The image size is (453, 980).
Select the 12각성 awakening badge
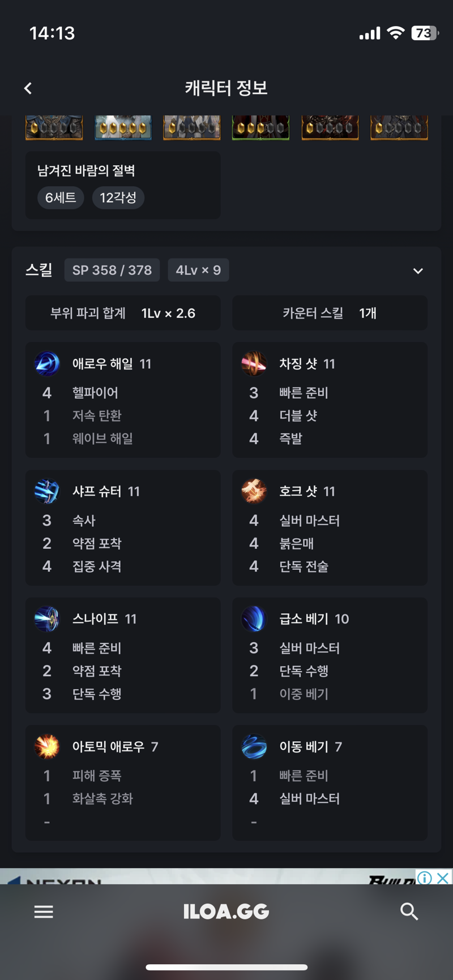[118, 197]
